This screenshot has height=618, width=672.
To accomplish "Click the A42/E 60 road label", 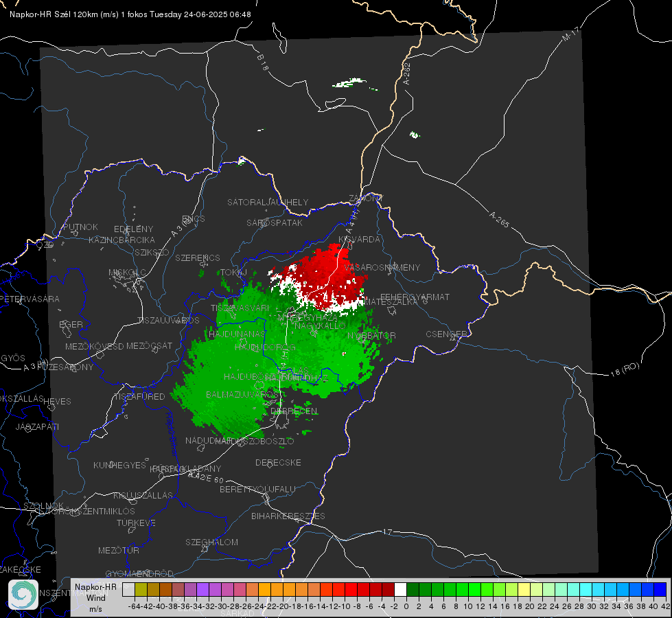I will [x=206, y=477].
